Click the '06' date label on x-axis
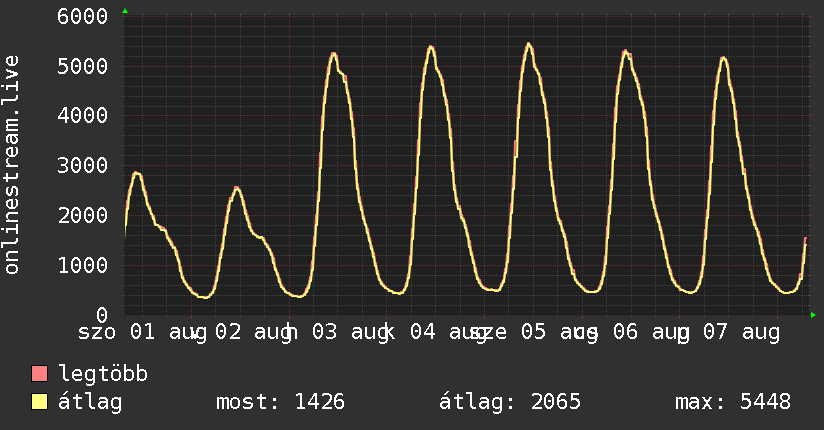 tap(625, 332)
